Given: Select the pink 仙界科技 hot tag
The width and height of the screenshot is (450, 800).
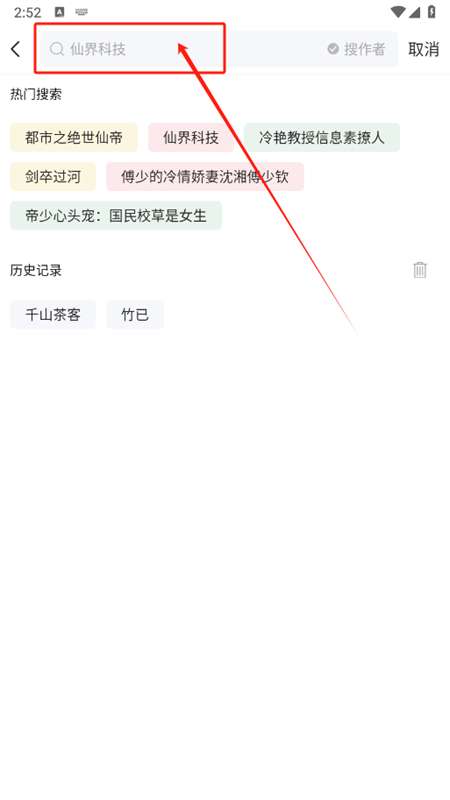Looking at the screenshot, I should (x=191, y=137).
